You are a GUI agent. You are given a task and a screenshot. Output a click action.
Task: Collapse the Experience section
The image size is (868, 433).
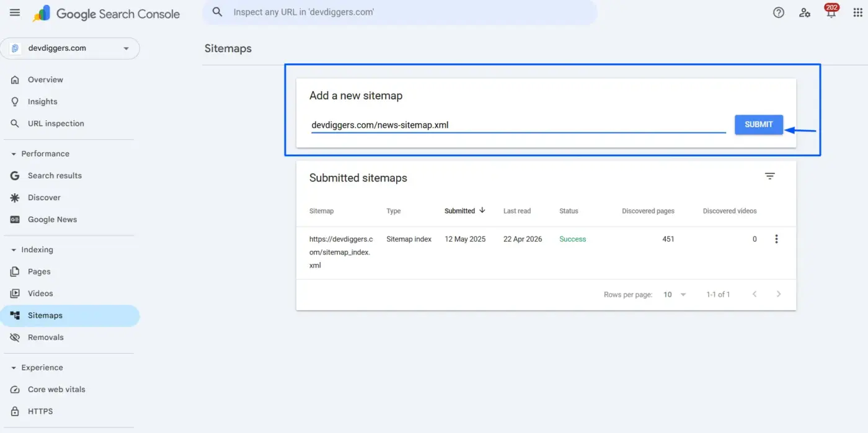(14, 368)
